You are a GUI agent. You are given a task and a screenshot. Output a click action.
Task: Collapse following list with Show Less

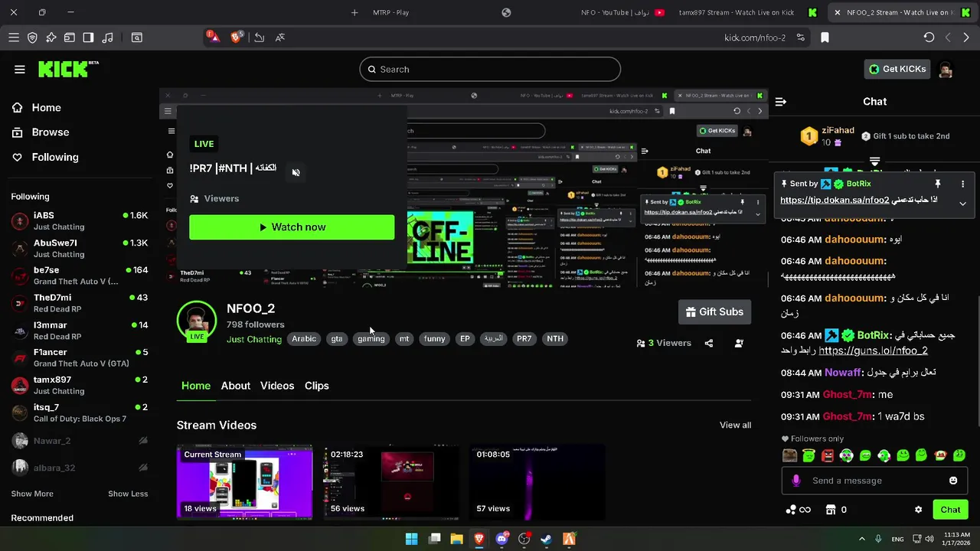coord(128,494)
